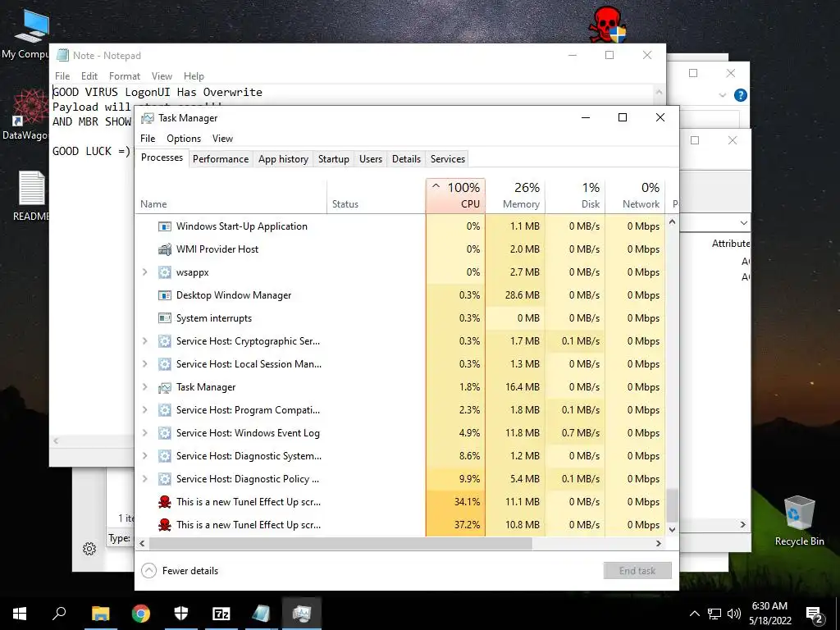
Task: Expand the wsappx process group
Action: pyautogui.click(x=144, y=272)
